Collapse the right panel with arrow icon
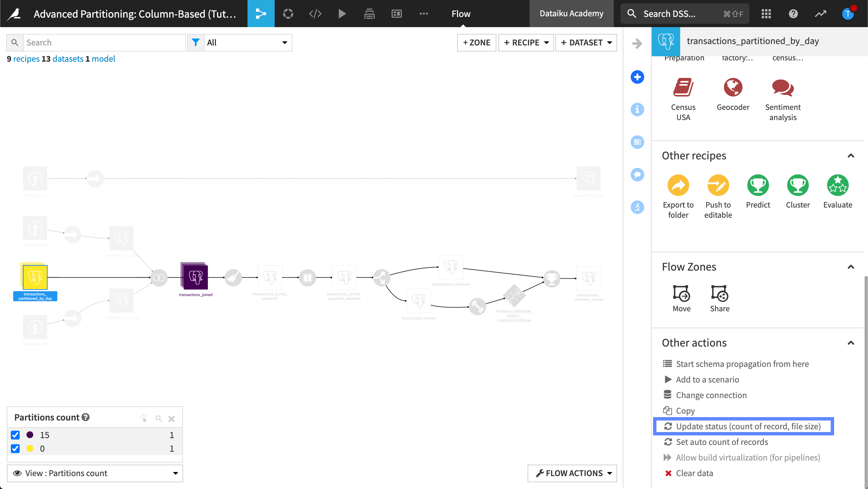 (637, 43)
